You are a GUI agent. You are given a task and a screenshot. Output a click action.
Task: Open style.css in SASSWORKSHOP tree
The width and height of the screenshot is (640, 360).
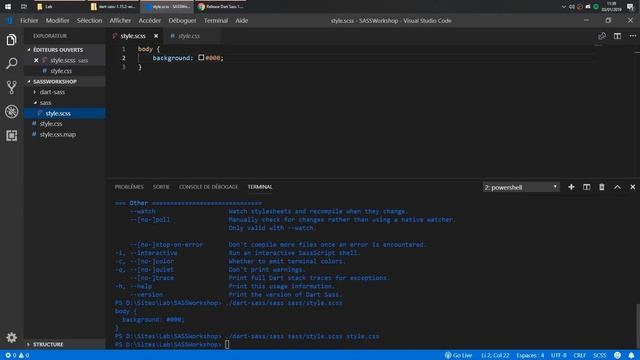click(x=51, y=124)
